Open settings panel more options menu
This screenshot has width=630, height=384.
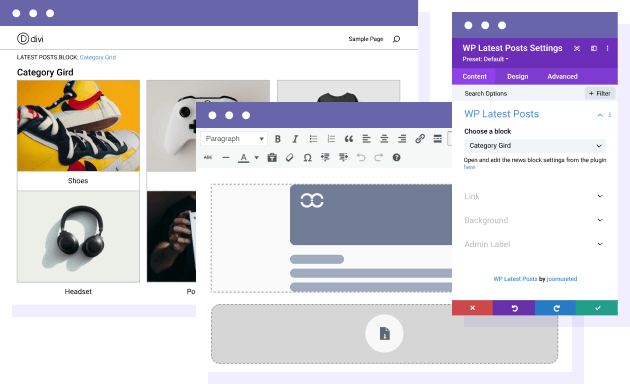tap(608, 48)
